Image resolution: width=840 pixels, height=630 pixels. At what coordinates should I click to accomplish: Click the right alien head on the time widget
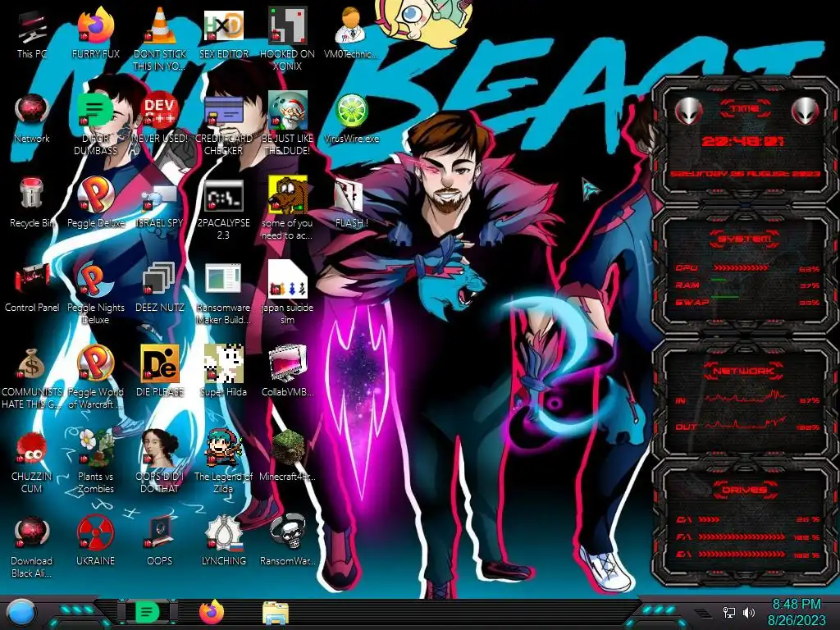coord(806,111)
